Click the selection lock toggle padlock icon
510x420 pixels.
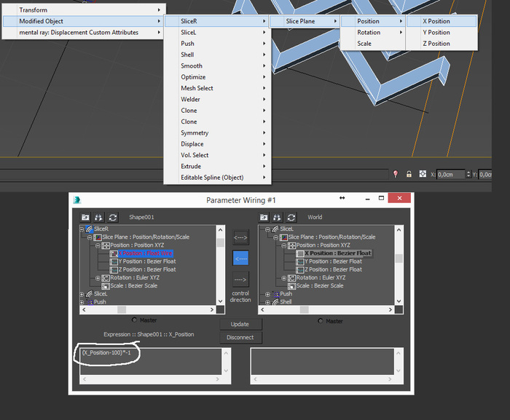point(409,174)
